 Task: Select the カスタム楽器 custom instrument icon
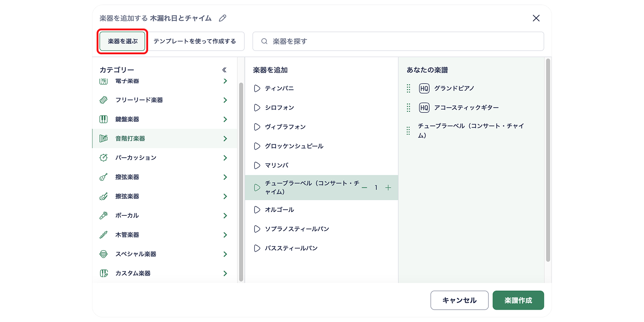103,273
